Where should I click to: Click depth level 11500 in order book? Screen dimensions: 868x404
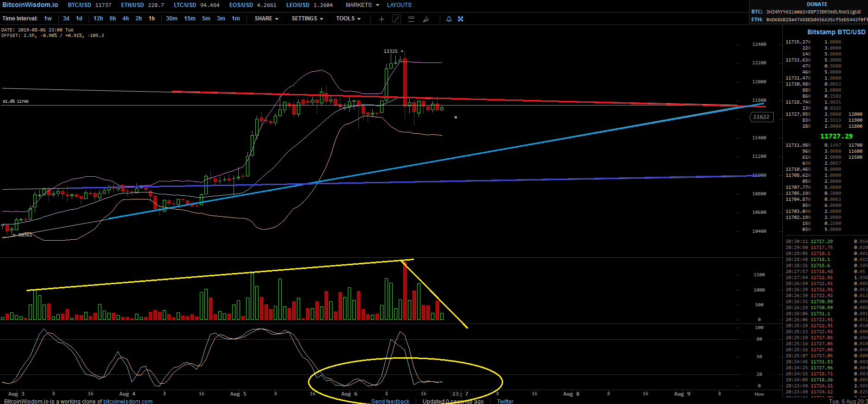pos(856,157)
